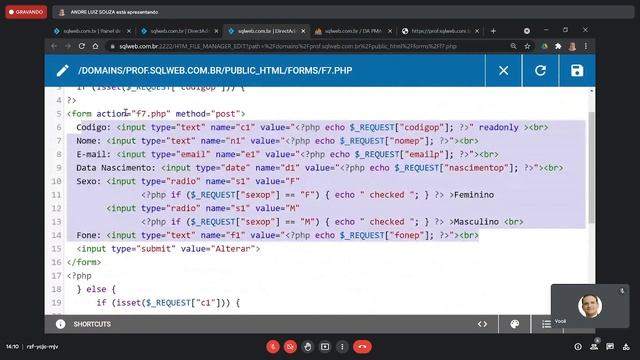Open the zoom magnifier icon in address bar

pos(513,47)
